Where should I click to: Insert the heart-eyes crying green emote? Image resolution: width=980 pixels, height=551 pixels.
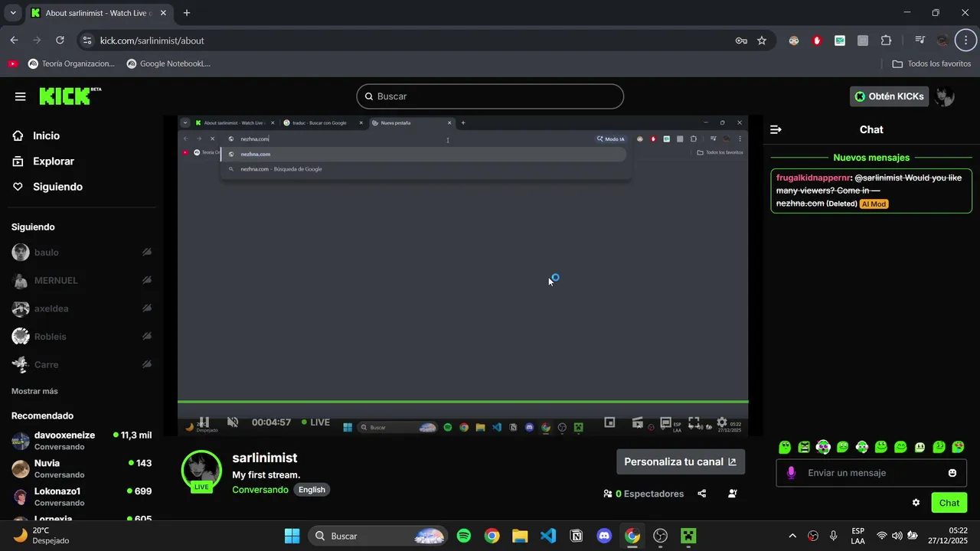958,447
